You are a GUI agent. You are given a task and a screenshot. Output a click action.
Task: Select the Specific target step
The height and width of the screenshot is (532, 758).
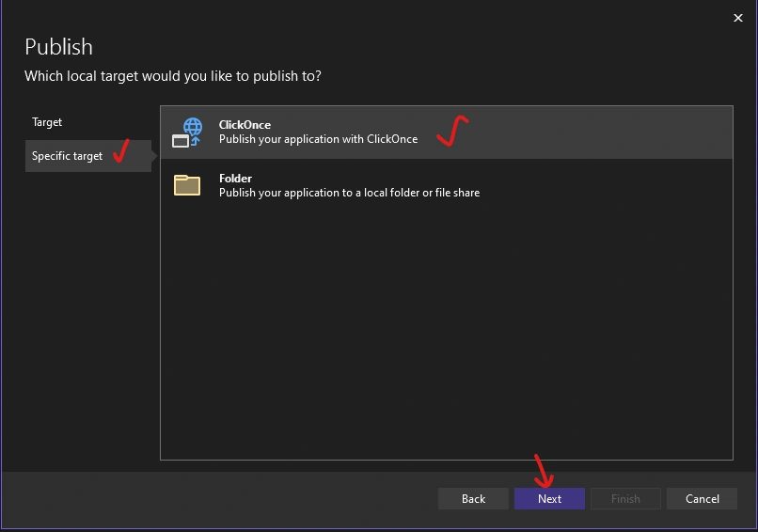click(x=88, y=156)
